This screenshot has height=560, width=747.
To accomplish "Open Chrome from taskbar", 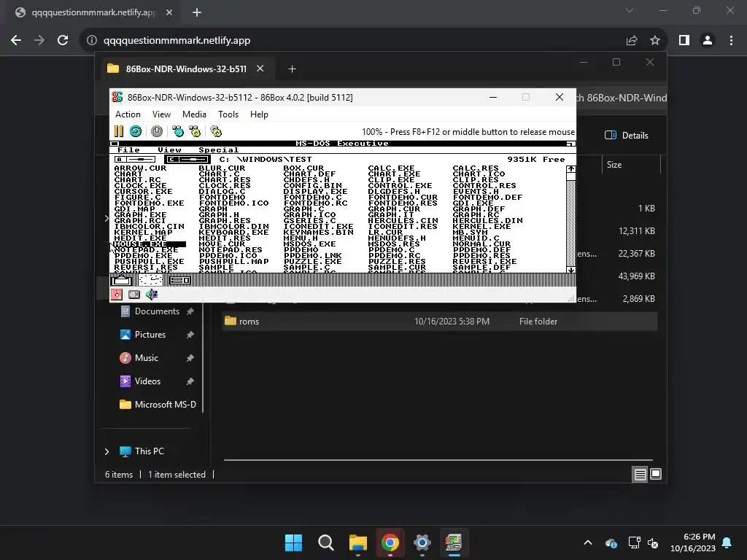I will tap(390, 542).
